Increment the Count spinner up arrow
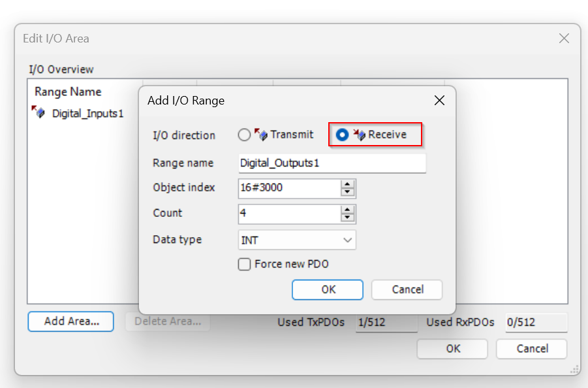Image resolution: width=588 pixels, height=388 pixels. point(348,210)
